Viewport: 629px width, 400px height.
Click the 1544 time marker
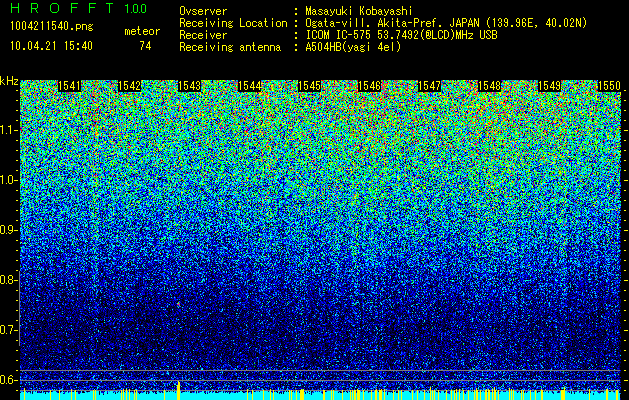[x=250, y=86]
